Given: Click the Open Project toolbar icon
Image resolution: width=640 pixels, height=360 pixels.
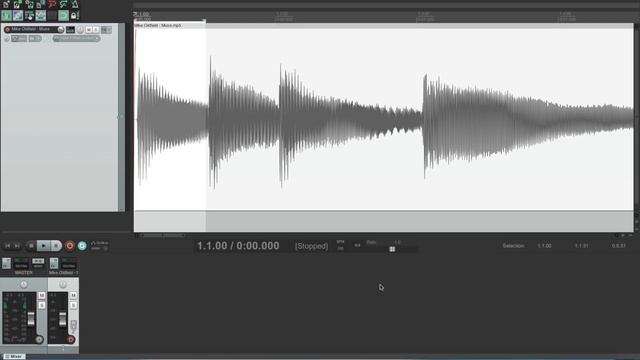Looking at the screenshot, I should pyautogui.click(x=17, y=5).
